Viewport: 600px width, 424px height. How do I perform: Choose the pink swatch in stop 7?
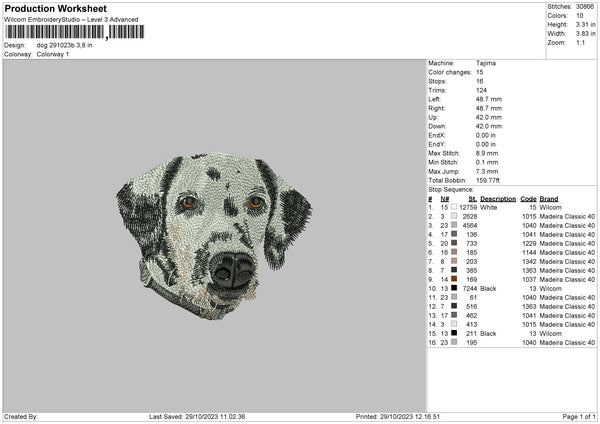coord(455,261)
